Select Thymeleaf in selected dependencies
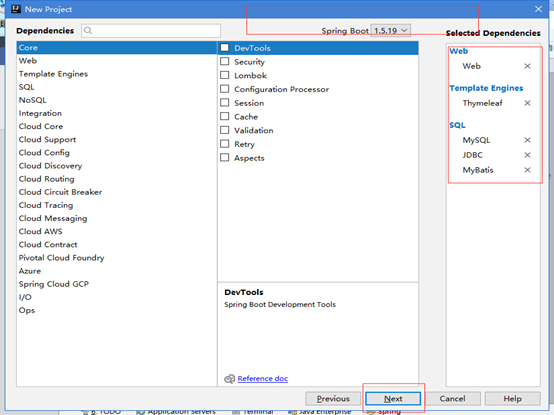This screenshot has width=554, height=415. point(483,103)
